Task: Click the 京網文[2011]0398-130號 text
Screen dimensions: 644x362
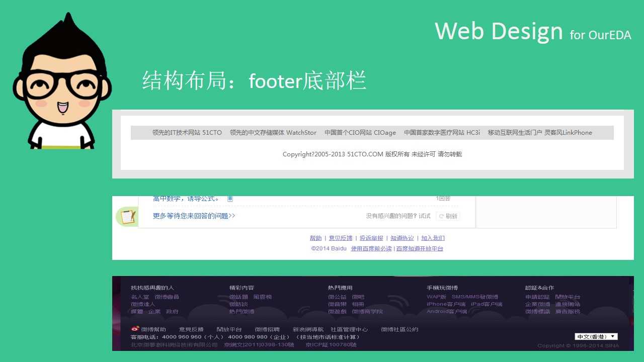Action: coord(259,345)
